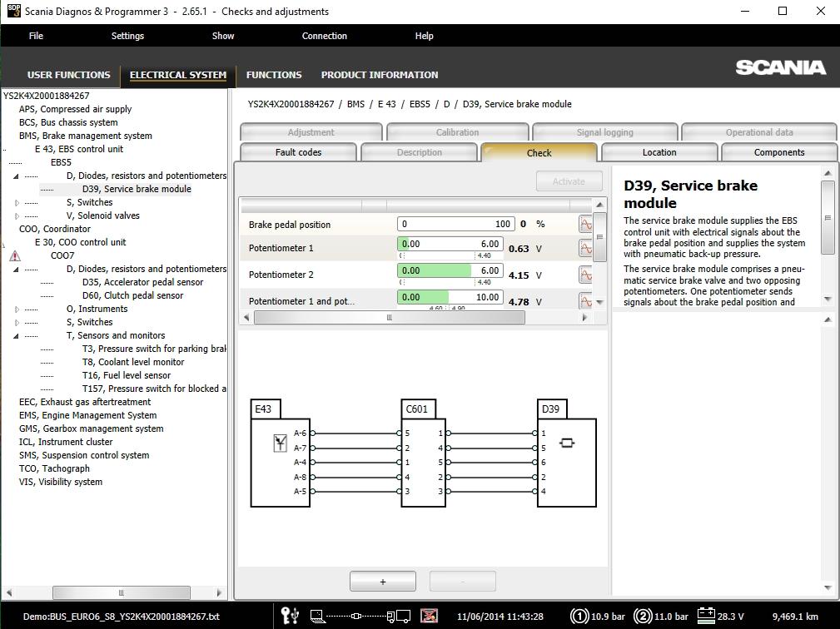The image size is (840, 629).
Task: Click the battery voltage icon
Action: pyautogui.click(x=706, y=616)
